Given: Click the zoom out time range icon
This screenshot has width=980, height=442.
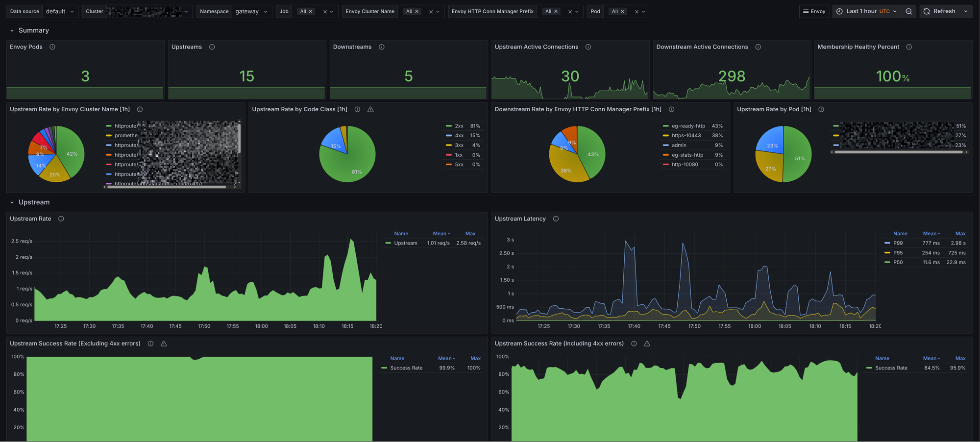Looking at the screenshot, I should click(x=908, y=11).
